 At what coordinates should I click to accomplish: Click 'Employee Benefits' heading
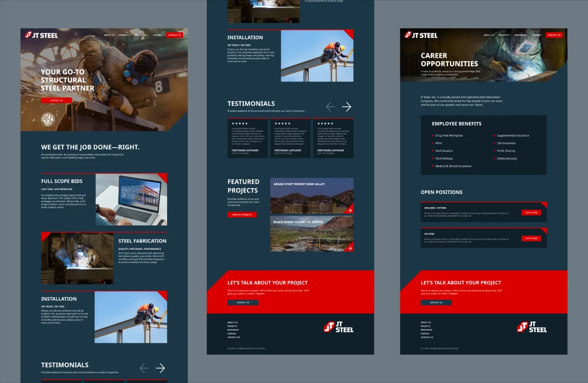[457, 124]
